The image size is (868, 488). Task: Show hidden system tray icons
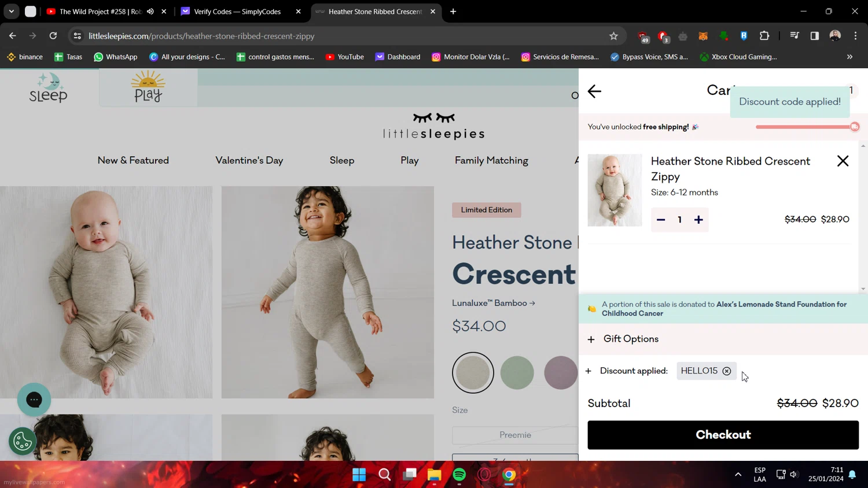[x=738, y=475]
